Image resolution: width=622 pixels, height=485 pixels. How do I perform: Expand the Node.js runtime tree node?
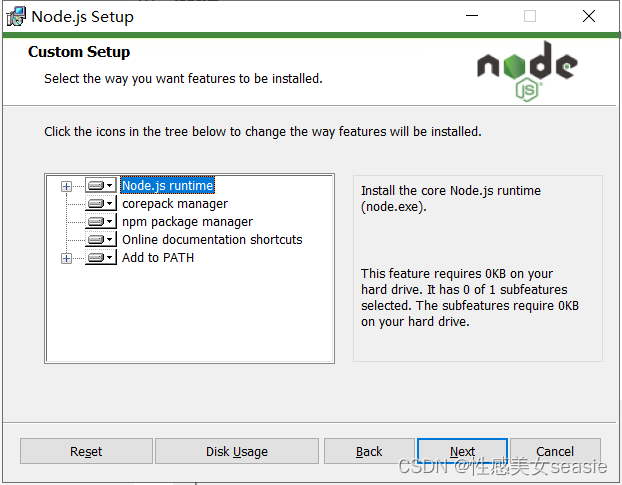point(67,186)
